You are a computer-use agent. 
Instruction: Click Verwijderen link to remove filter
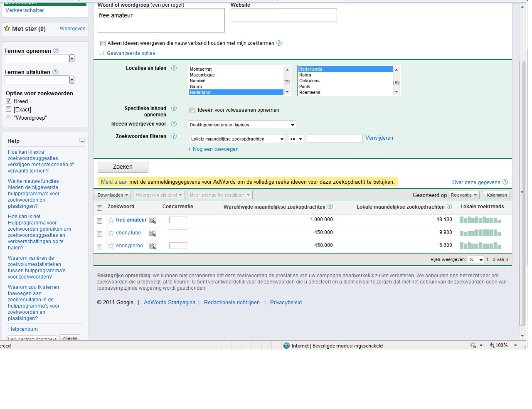point(379,138)
